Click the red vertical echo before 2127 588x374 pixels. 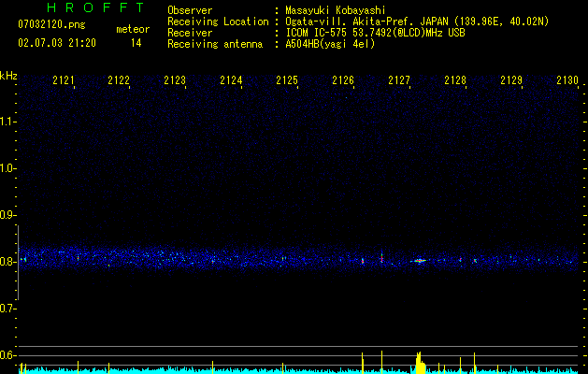click(381, 257)
